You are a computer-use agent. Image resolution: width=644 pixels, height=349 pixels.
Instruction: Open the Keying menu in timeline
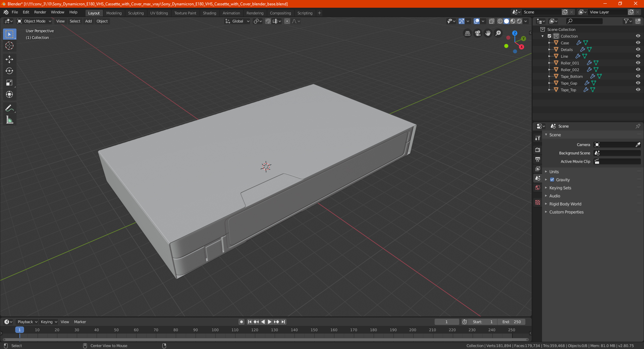click(x=49, y=322)
